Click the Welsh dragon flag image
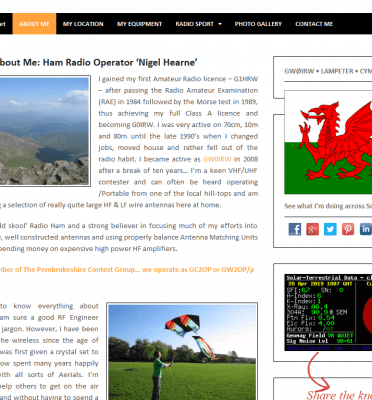The height and width of the screenshot is (400, 372). point(328,142)
